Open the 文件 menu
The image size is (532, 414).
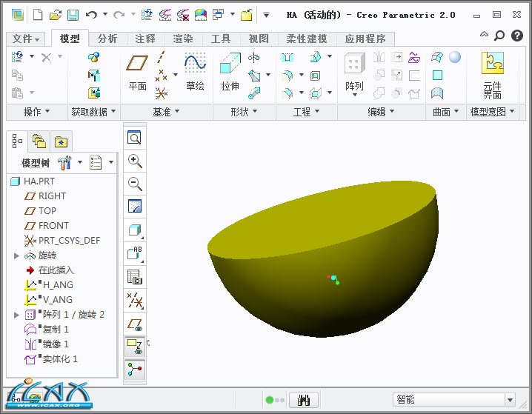27,39
